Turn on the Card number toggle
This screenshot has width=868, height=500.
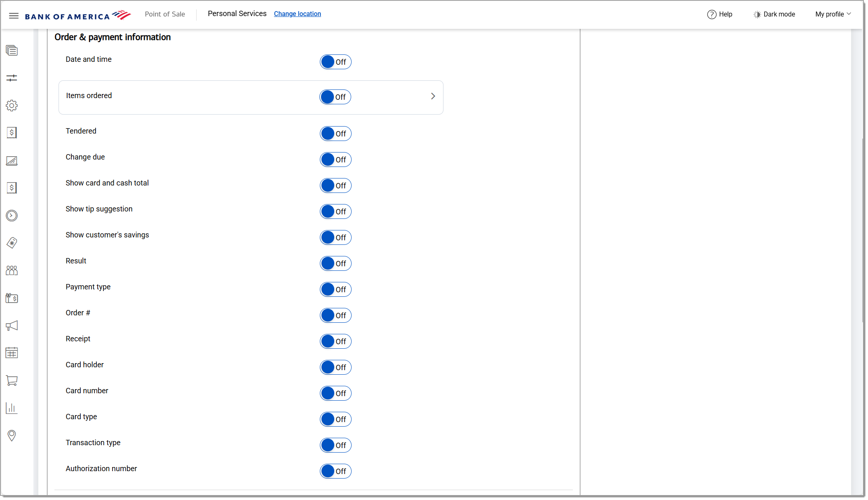click(x=335, y=393)
